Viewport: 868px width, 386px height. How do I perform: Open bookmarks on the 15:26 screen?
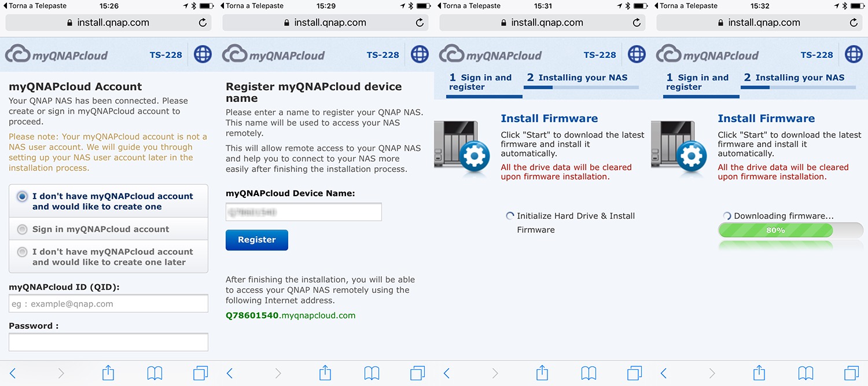[155, 373]
